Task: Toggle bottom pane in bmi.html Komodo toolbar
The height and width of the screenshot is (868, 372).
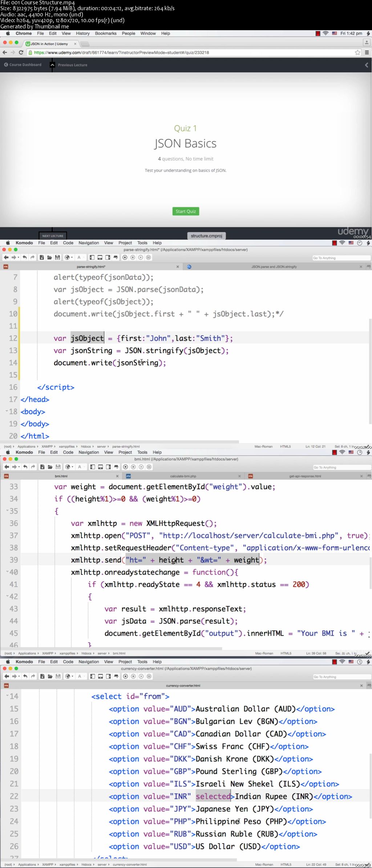Action: (101, 467)
